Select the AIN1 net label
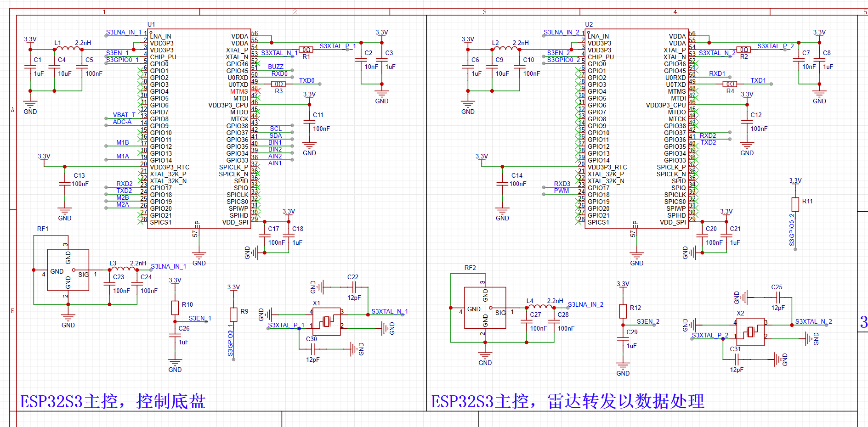The height and width of the screenshot is (427, 868). click(x=275, y=163)
